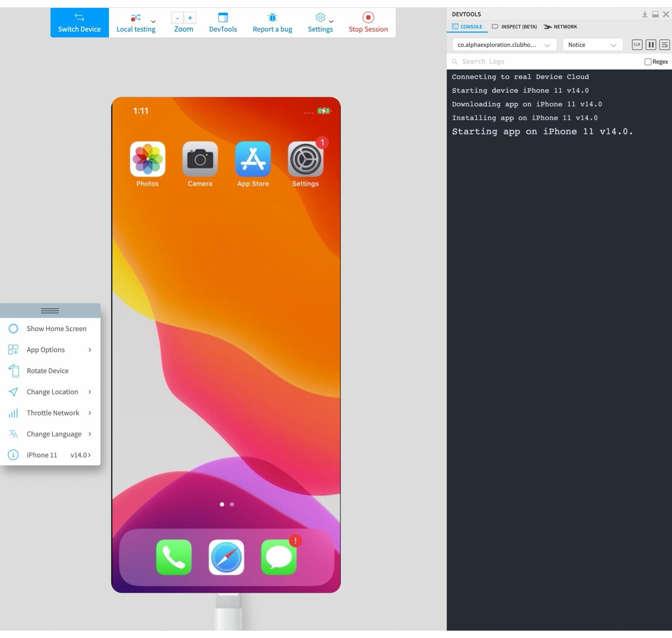Click the Stop Session button
The height and width of the screenshot is (638, 672).
coord(368,22)
